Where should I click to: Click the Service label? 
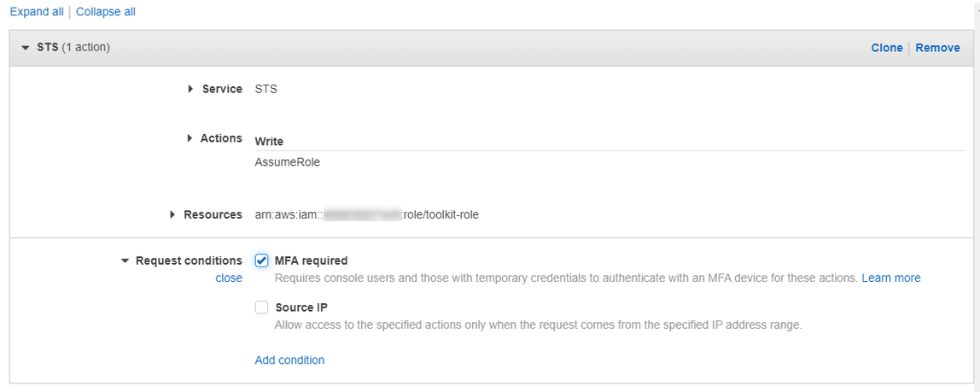222,90
